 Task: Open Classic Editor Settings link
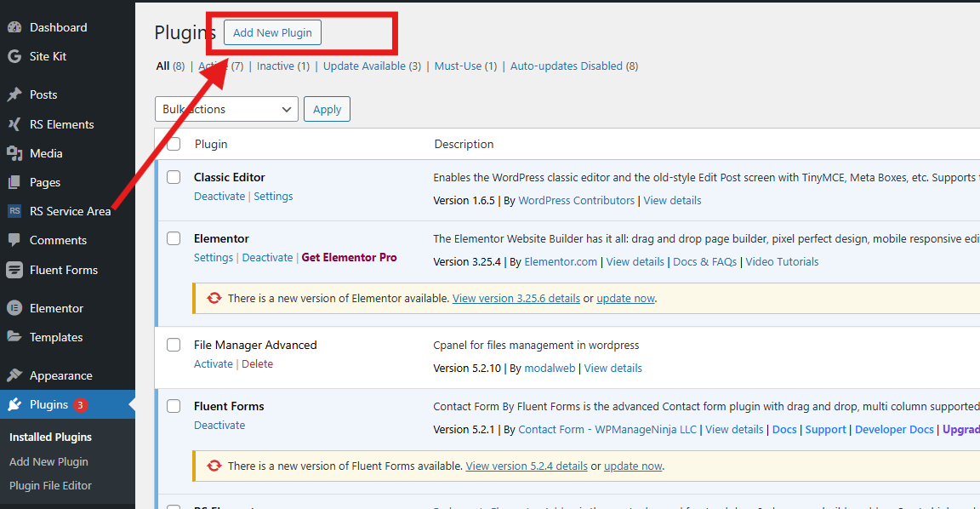(273, 197)
